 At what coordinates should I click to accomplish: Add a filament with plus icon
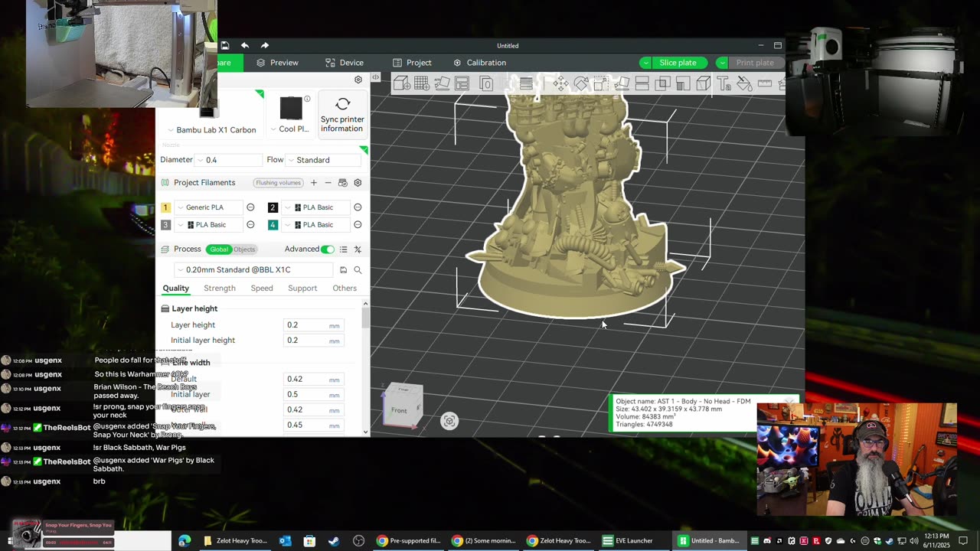point(313,183)
